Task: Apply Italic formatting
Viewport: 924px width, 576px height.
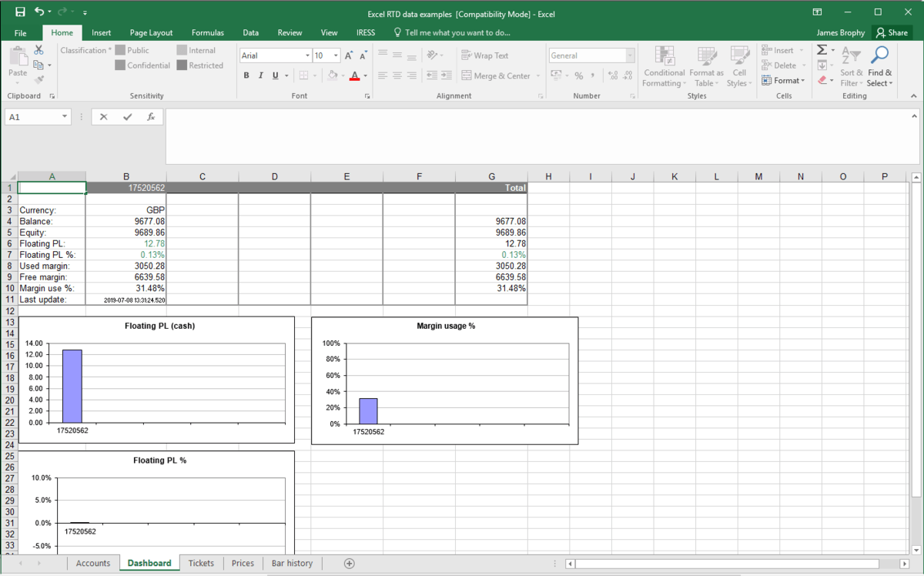Action: [261, 75]
